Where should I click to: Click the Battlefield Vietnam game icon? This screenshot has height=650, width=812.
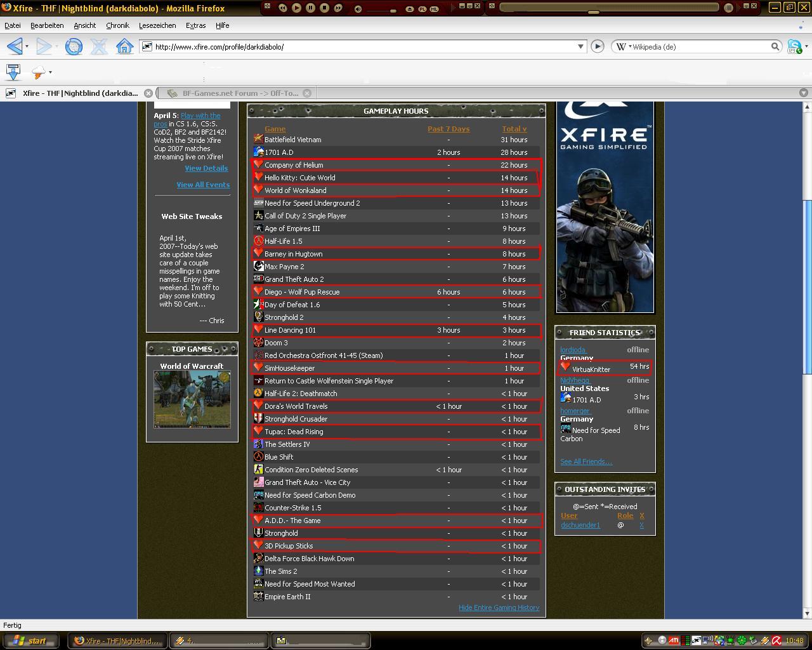[258, 139]
